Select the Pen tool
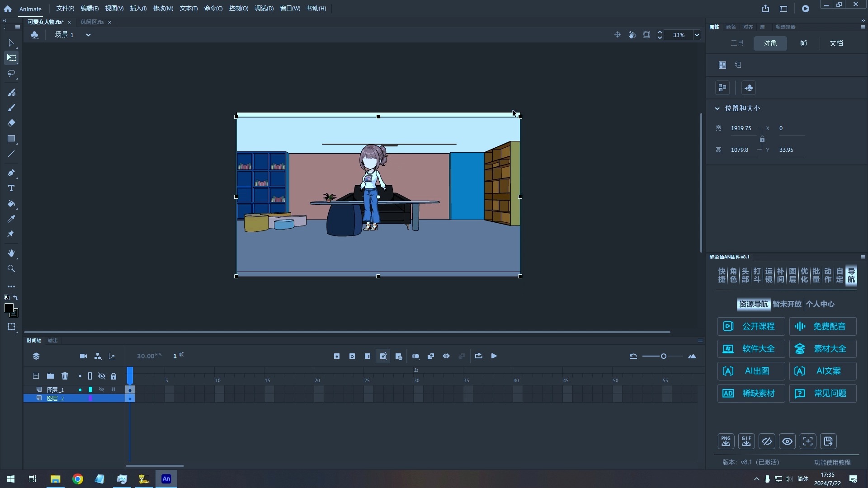This screenshot has width=868, height=488. (x=11, y=173)
